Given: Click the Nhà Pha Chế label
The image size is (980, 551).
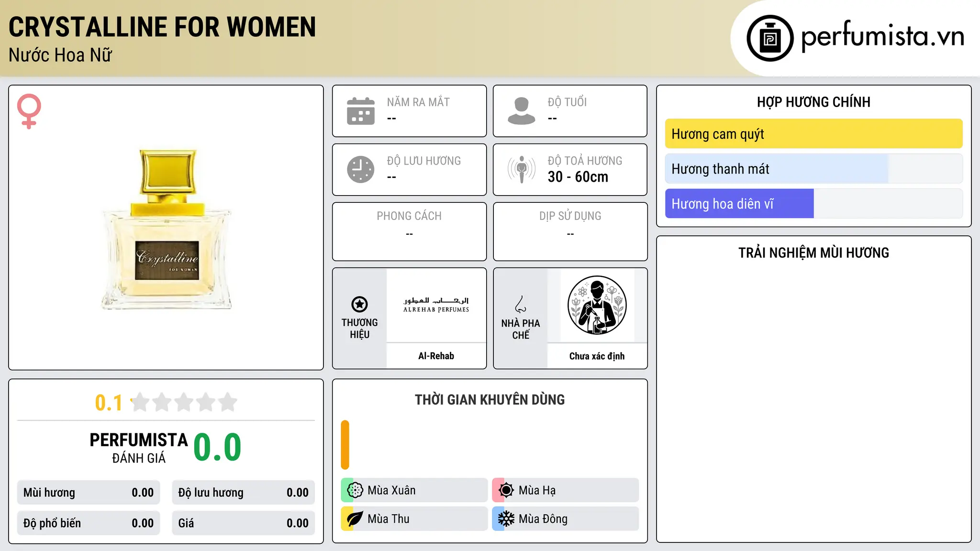Looking at the screenshot, I should [521, 329].
